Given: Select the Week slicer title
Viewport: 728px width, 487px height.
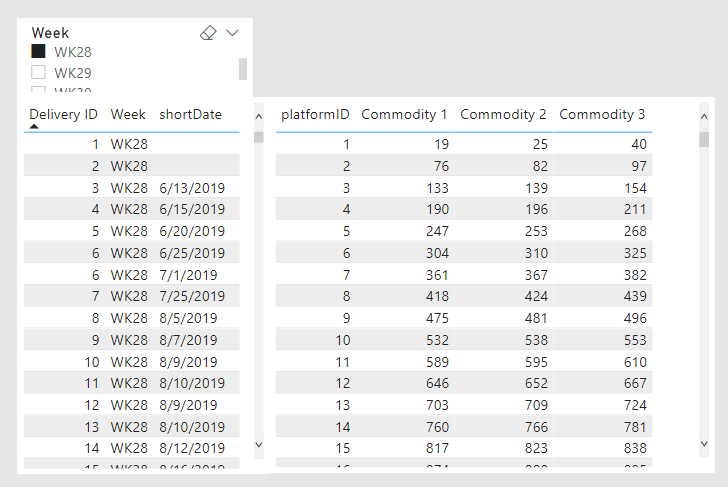Looking at the screenshot, I should (50, 33).
